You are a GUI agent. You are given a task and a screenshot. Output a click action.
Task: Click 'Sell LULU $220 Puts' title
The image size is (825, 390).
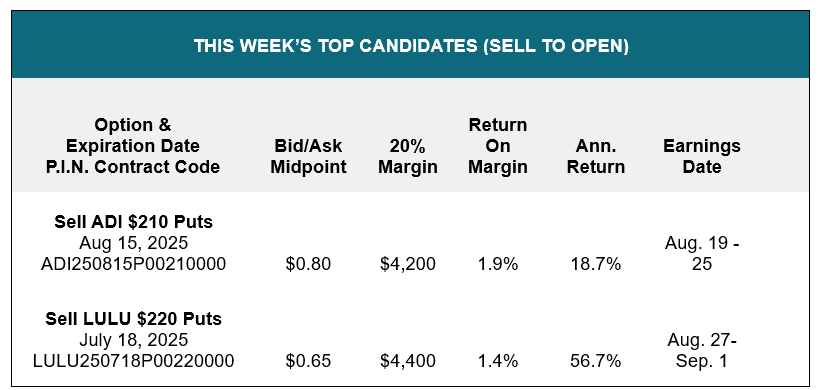tap(134, 319)
